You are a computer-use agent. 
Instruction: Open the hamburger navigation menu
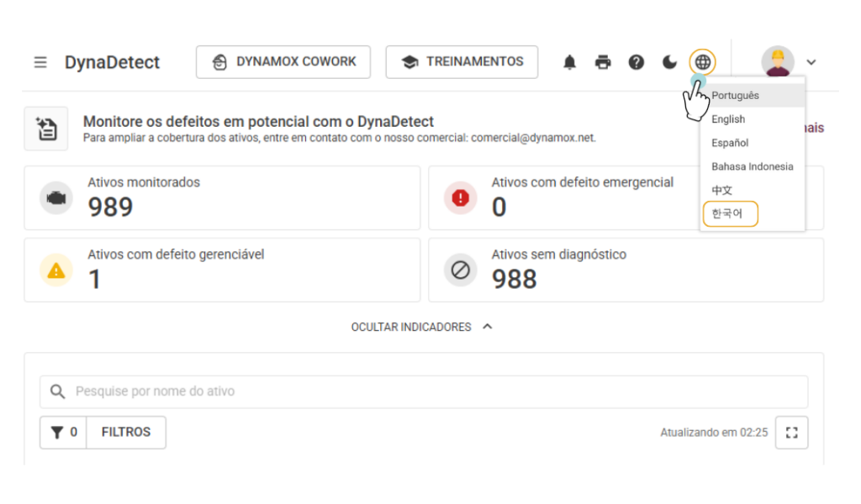coord(40,62)
